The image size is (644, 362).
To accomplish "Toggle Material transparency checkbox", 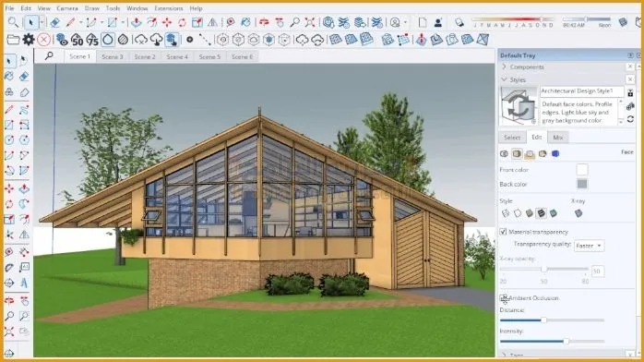I will coord(503,232).
